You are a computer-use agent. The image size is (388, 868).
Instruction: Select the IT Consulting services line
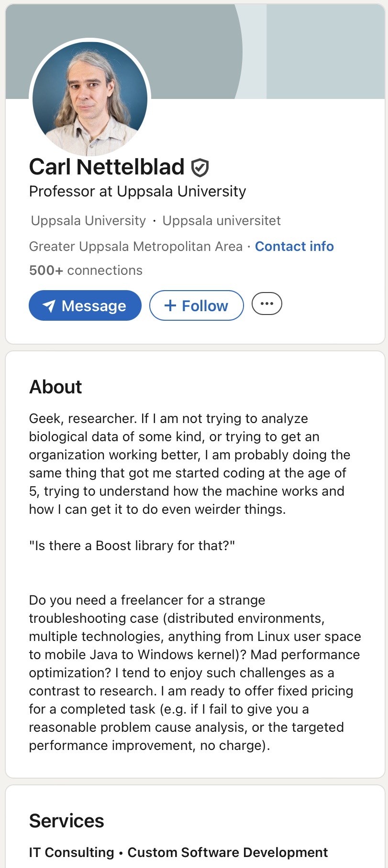72,853
